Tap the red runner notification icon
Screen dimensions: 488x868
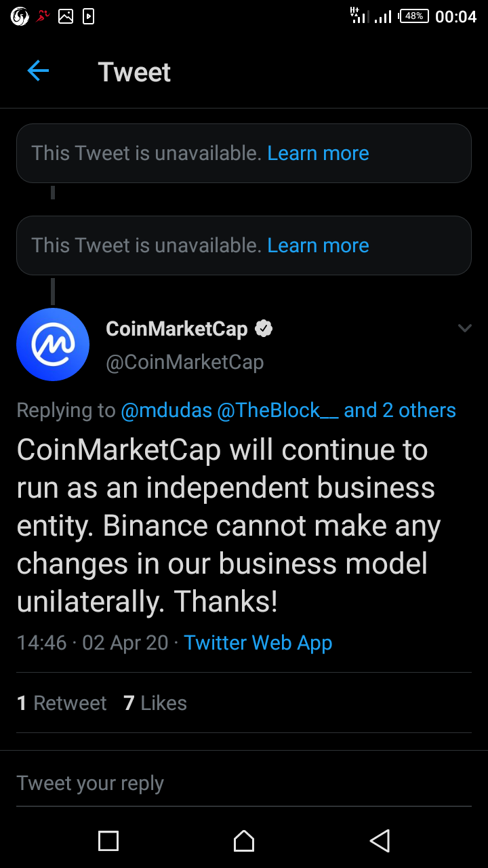tap(43, 16)
